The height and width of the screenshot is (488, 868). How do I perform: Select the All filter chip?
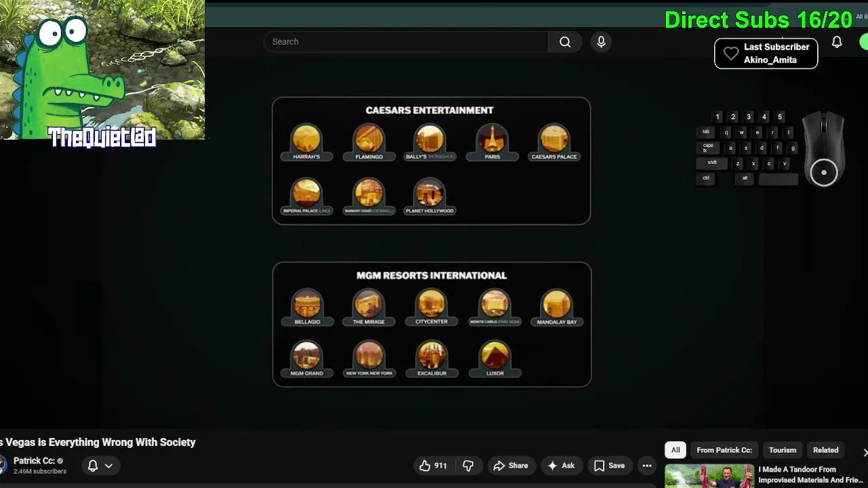click(675, 450)
